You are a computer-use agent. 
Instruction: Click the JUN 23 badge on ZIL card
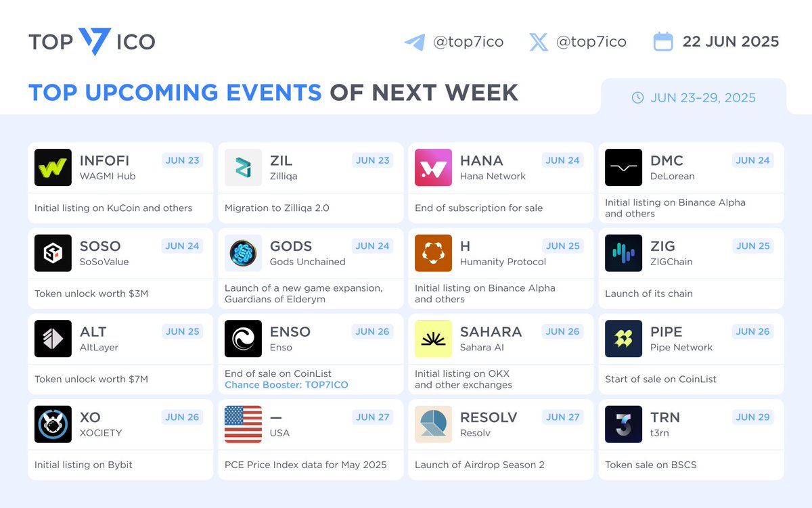[x=373, y=160]
